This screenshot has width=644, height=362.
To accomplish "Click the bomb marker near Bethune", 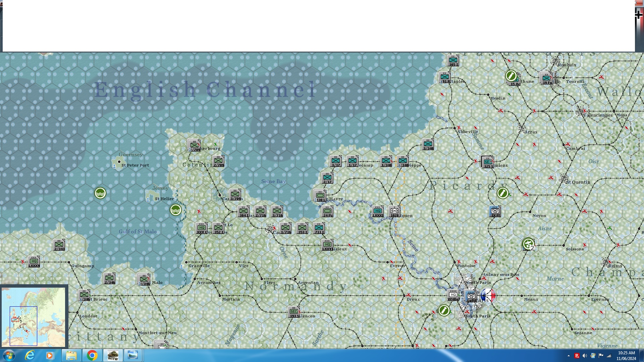I will pyautogui.click(x=511, y=76).
